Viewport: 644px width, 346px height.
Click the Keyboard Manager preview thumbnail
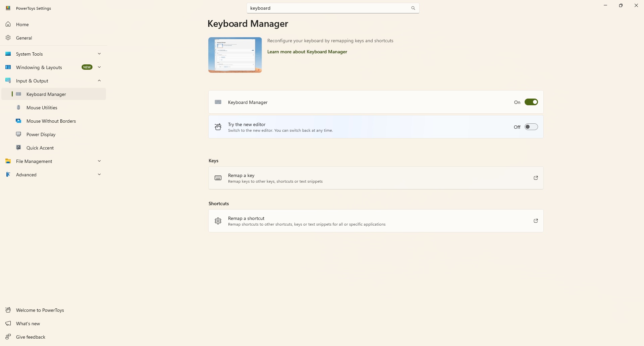coord(235,55)
